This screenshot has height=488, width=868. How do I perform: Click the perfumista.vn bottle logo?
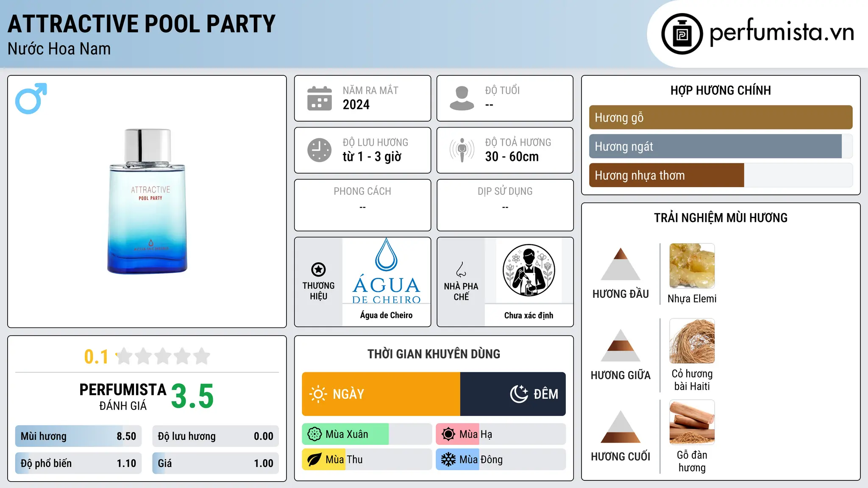tap(682, 34)
